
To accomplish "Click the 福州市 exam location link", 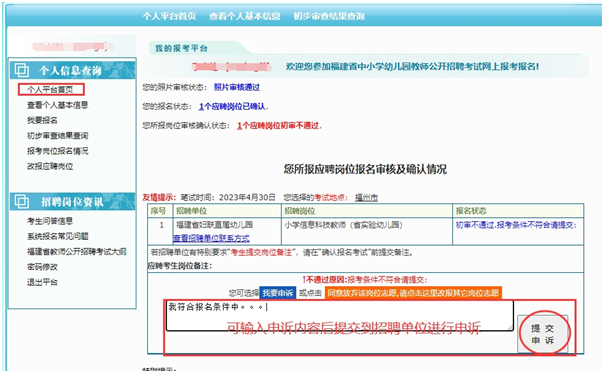I will [x=366, y=198].
